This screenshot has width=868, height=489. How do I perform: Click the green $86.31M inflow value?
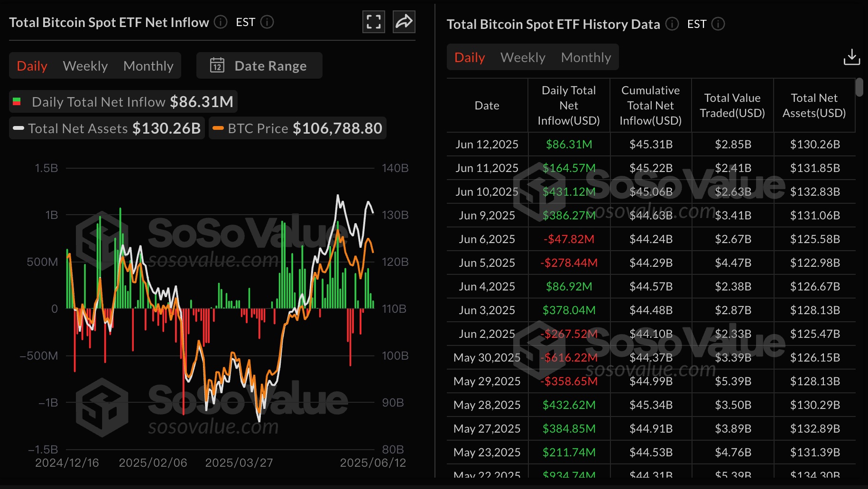[x=569, y=144]
